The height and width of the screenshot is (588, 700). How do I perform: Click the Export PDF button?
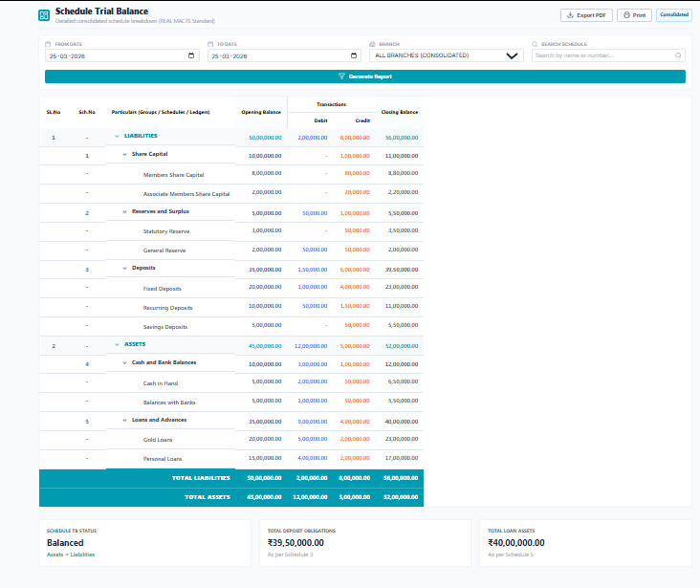(x=586, y=15)
